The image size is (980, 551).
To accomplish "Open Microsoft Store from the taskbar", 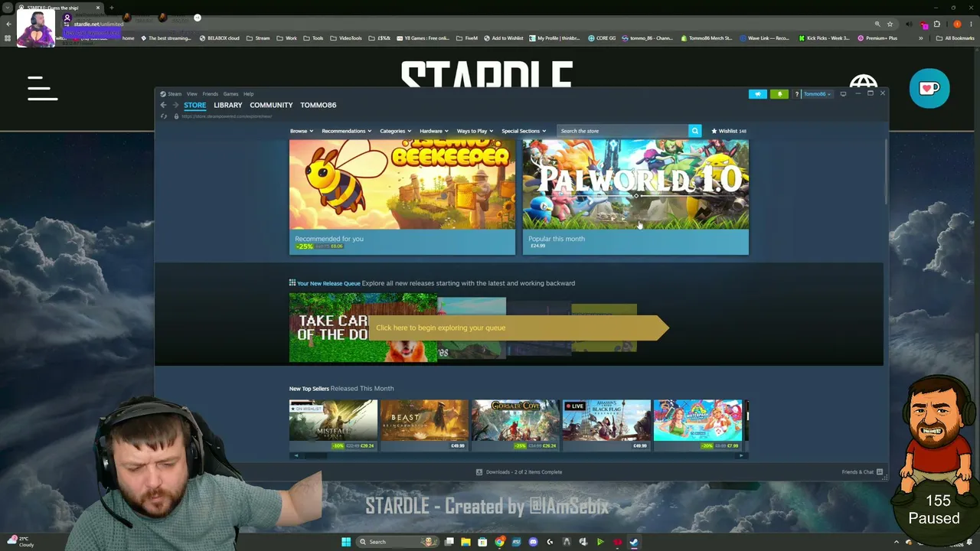I will [x=482, y=542].
